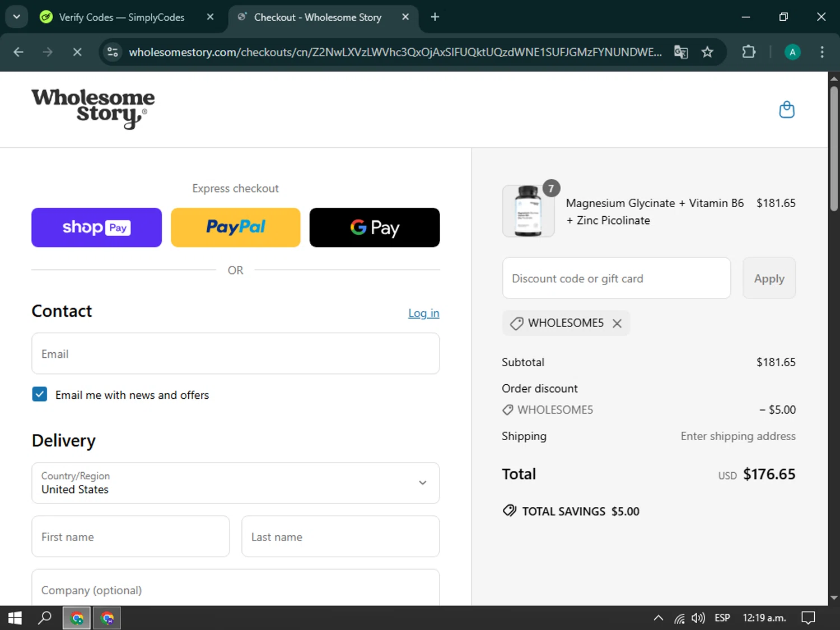Open the Chrome profile avatar
This screenshot has width=840, height=630.
(x=792, y=52)
